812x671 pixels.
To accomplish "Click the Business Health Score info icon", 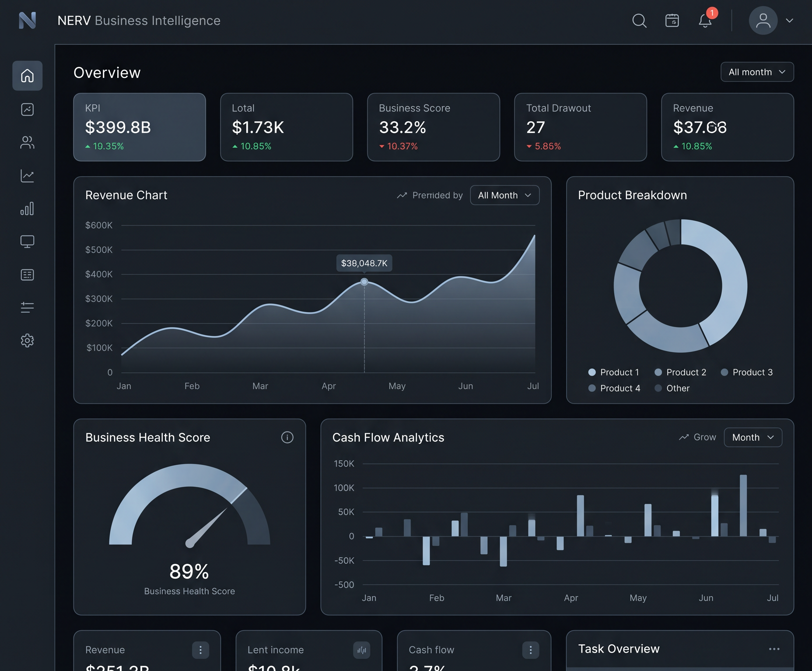I will point(287,437).
